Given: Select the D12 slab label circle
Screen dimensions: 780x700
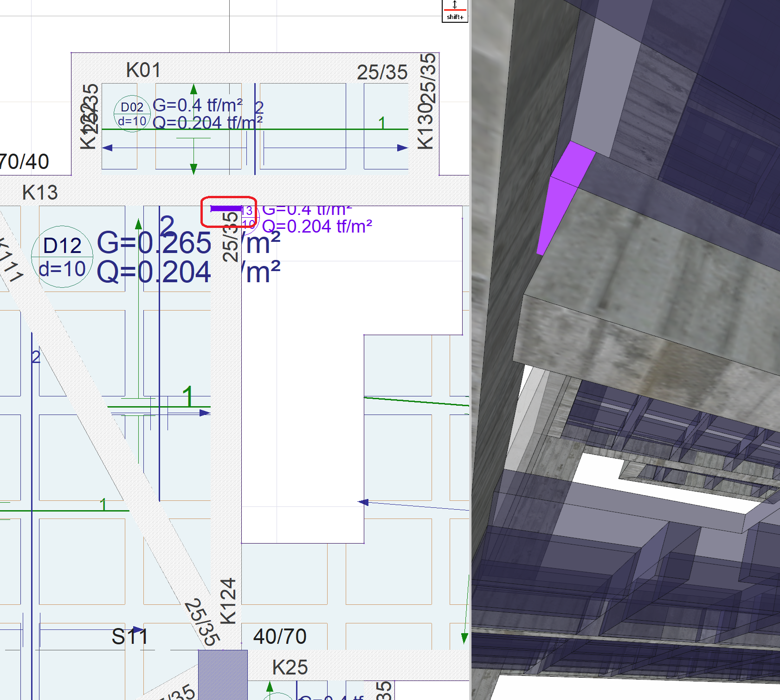Looking at the screenshot, I should tap(62, 257).
